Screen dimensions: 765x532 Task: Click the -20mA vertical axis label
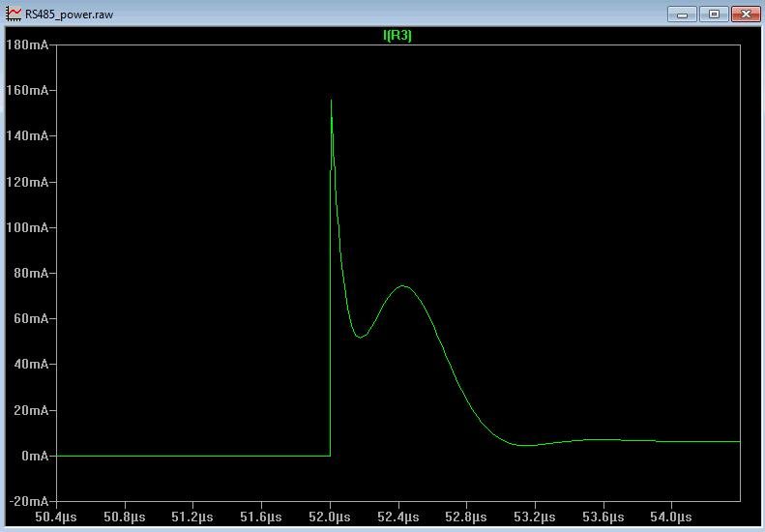(x=29, y=501)
